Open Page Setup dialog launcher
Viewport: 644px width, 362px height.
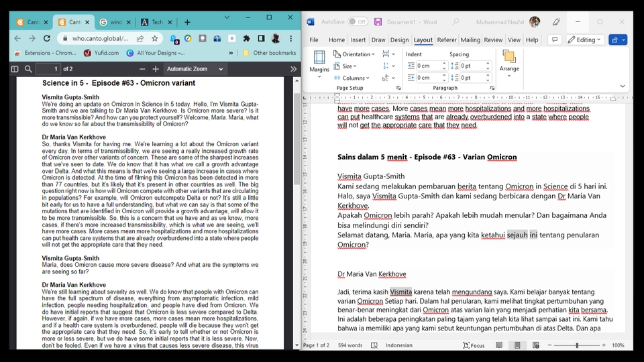(398, 88)
